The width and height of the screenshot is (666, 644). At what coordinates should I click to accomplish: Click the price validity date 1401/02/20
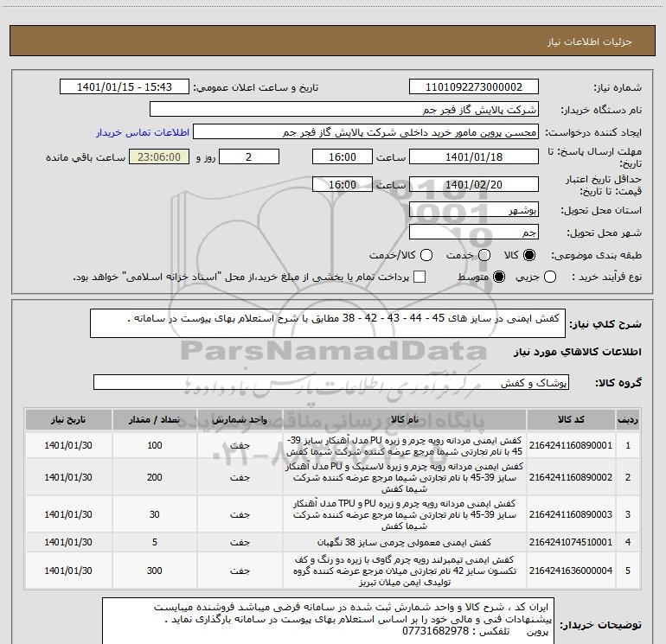(x=474, y=185)
